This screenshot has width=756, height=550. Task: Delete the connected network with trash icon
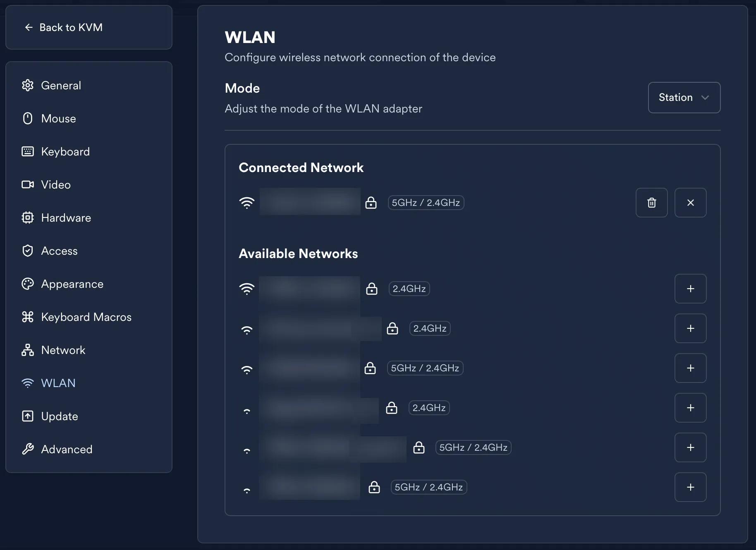651,203
